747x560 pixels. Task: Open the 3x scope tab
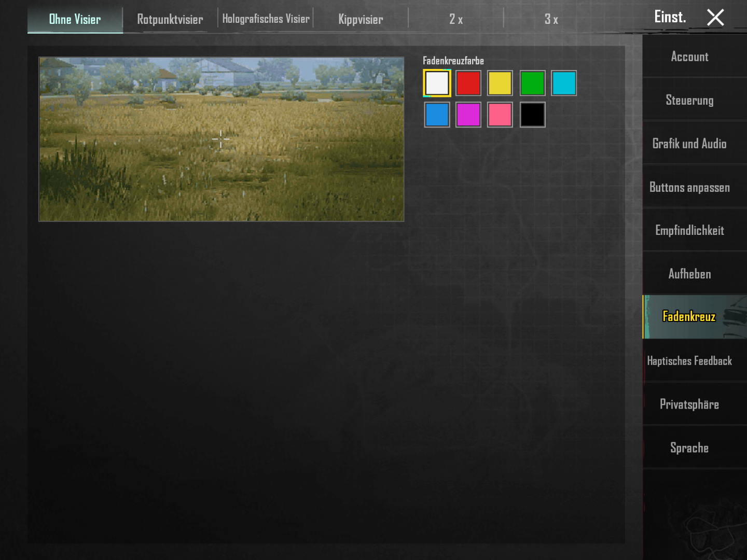coord(551,19)
